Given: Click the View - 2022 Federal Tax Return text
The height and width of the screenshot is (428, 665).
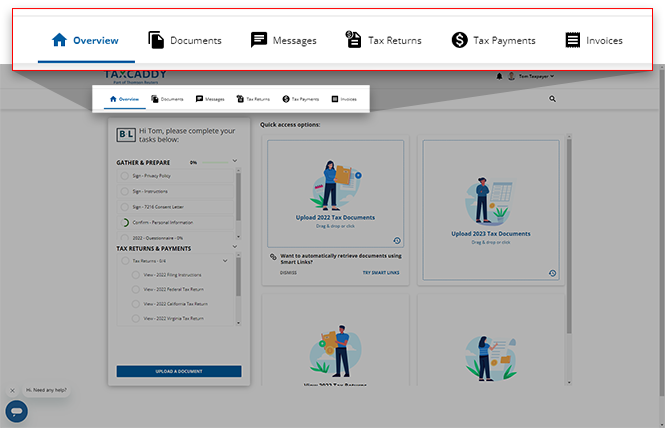Looking at the screenshot, I should click(173, 289).
